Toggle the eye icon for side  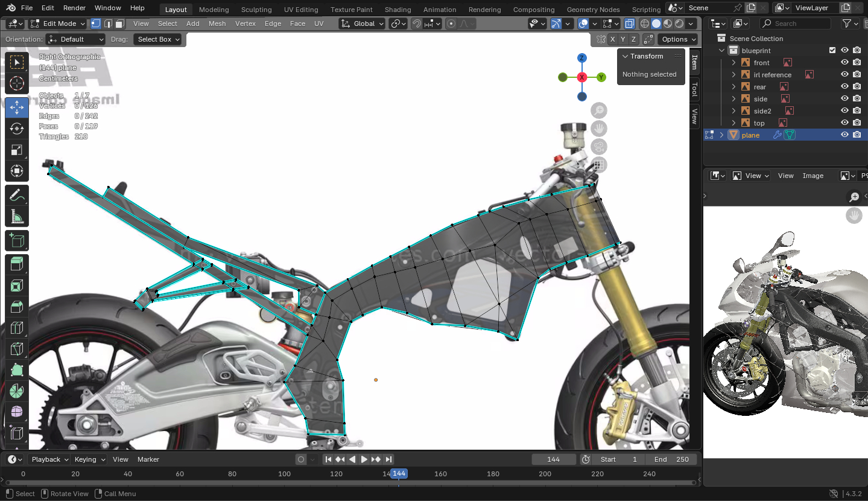(844, 99)
